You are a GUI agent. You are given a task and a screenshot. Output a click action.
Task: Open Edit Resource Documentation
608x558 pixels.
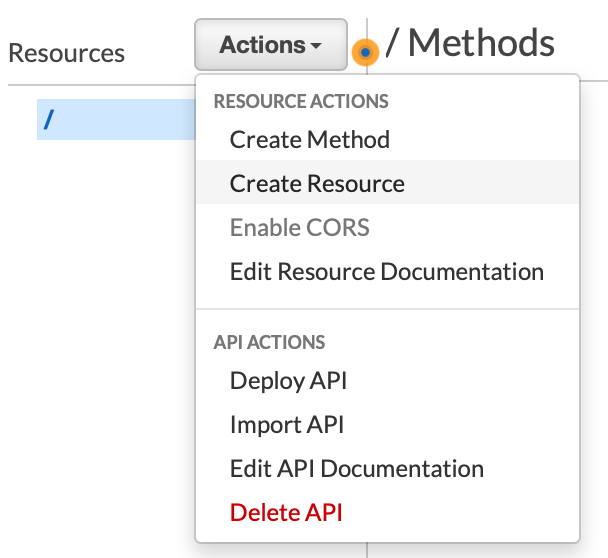tap(387, 271)
